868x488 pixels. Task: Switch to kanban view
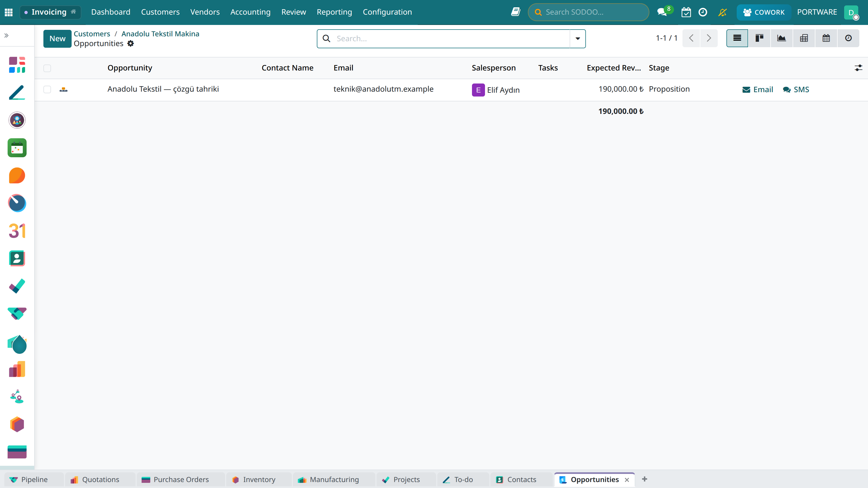coord(759,38)
